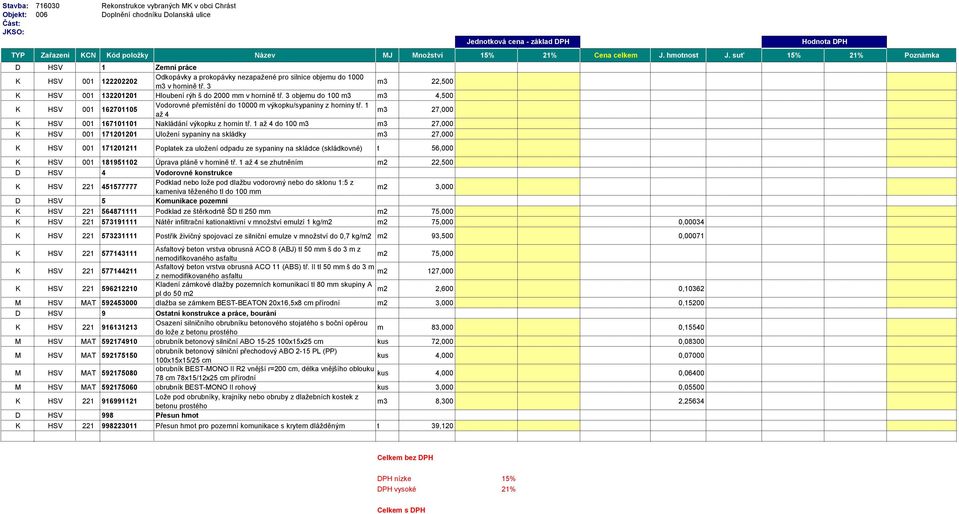This screenshot has width=959, height=514.
Task: Click item code 573191111
Action: (x=119, y=222)
